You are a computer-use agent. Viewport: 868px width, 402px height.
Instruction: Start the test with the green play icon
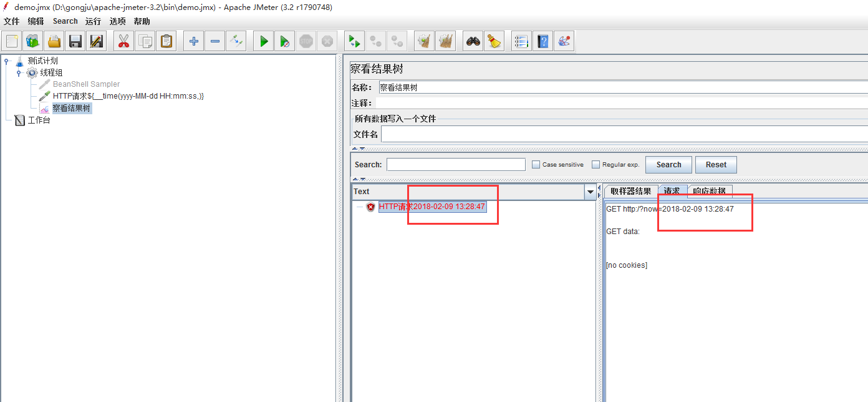[x=264, y=41]
